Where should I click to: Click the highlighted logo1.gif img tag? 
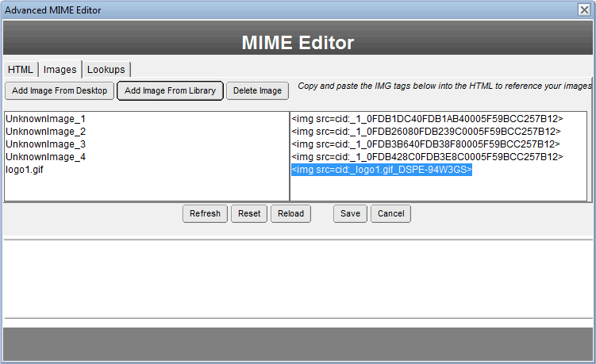pyautogui.click(x=382, y=170)
